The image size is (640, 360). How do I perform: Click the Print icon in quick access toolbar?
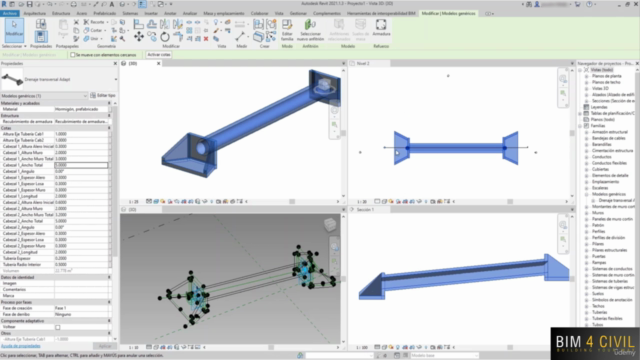point(73,4)
